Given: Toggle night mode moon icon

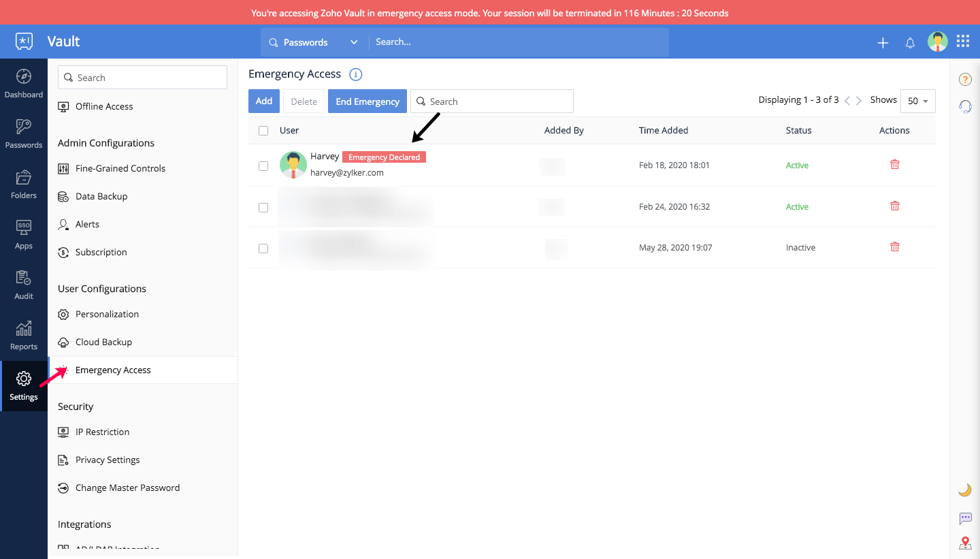Looking at the screenshot, I should pyautogui.click(x=965, y=490).
